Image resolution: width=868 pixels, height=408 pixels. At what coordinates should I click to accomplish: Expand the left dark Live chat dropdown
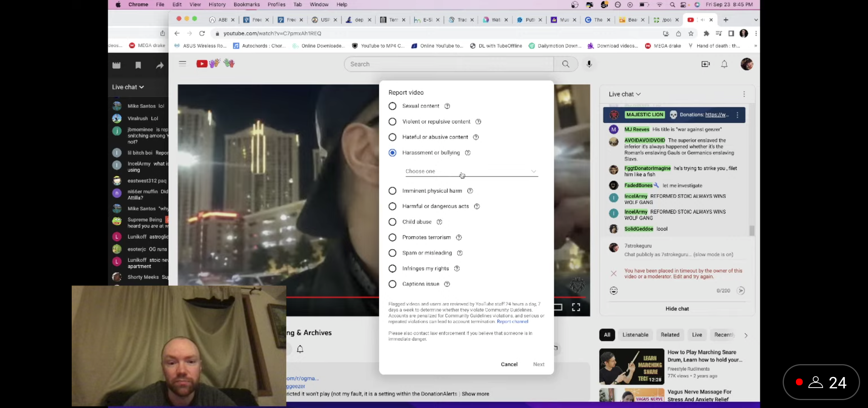coord(128,87)
